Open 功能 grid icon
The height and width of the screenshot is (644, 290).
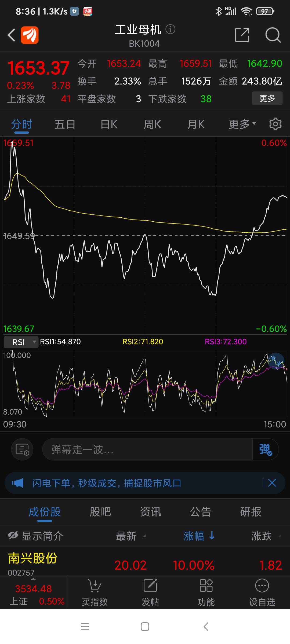point(206,586)
